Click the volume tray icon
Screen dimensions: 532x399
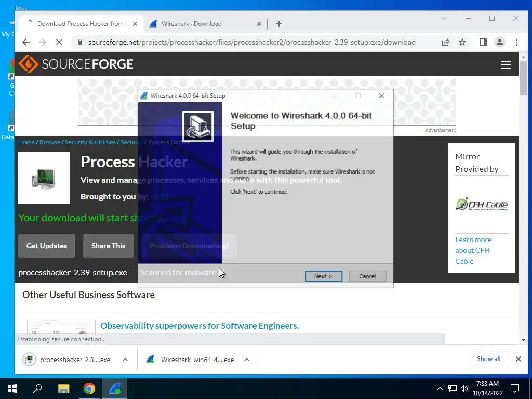coord(464,389)
